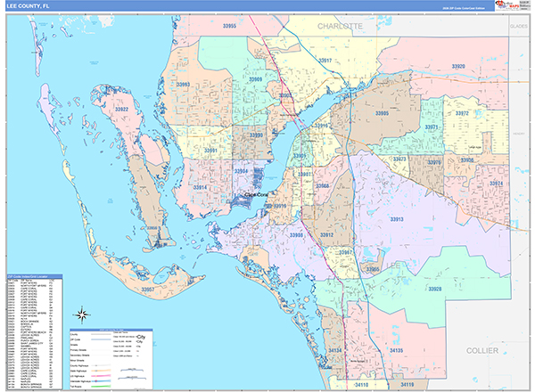Click ZIP code label 33971
Viewport: 535px width, 392px height.
[432, 127]
